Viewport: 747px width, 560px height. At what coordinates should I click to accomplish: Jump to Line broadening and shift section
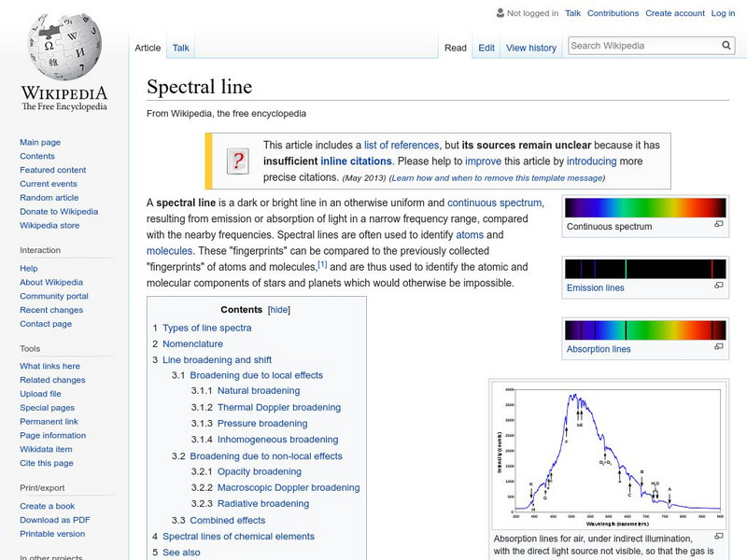[x=217, y=359]
